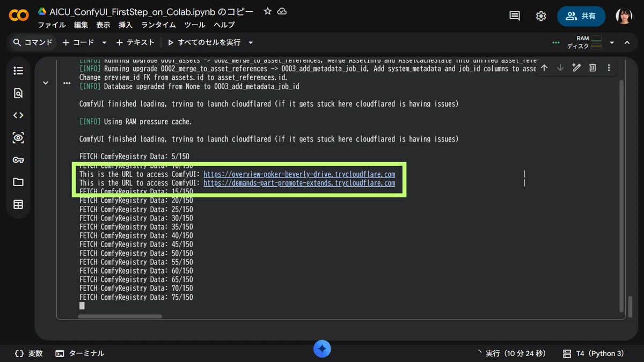Expand the コード dropdown arrow

[x=104, y=42]
